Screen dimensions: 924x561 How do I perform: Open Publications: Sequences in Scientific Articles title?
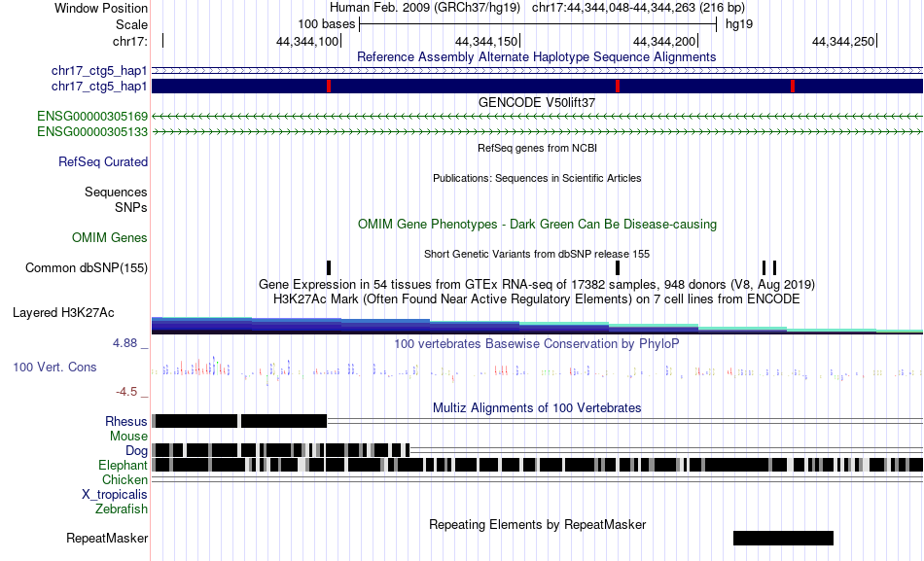[x=537, y=178]
